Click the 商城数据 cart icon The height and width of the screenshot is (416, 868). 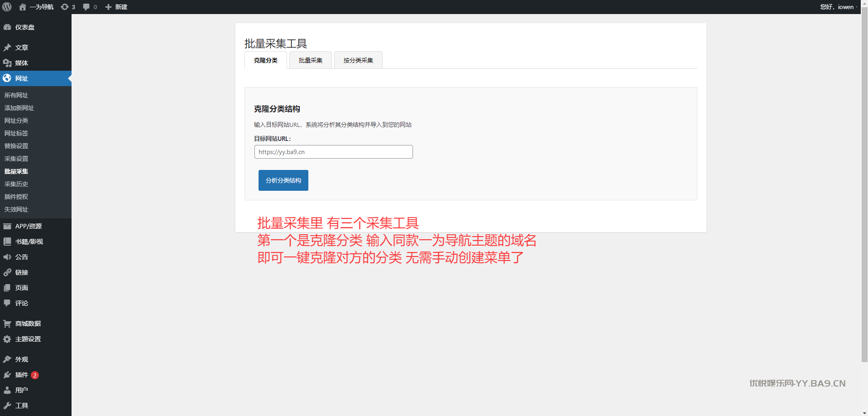point(7,324)
